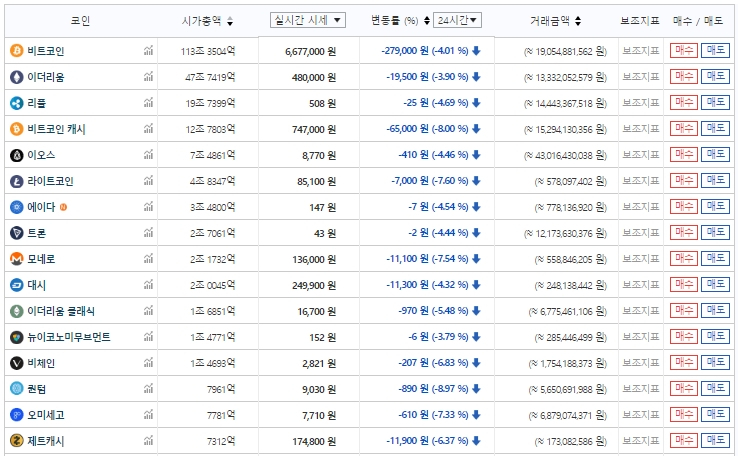The image size is (738, 456).
Task: Open the 24시간 period dropdown
Action: coord(457,20)
